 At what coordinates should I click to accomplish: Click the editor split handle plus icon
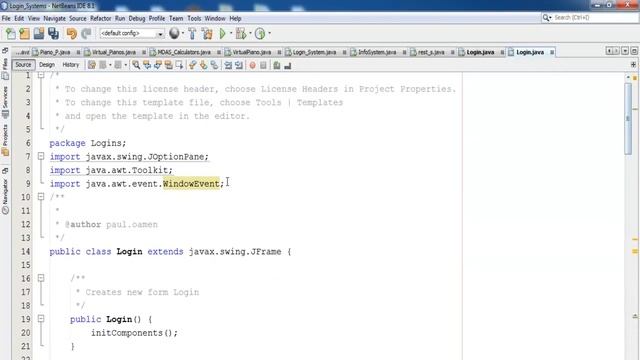tap(633, 65)
